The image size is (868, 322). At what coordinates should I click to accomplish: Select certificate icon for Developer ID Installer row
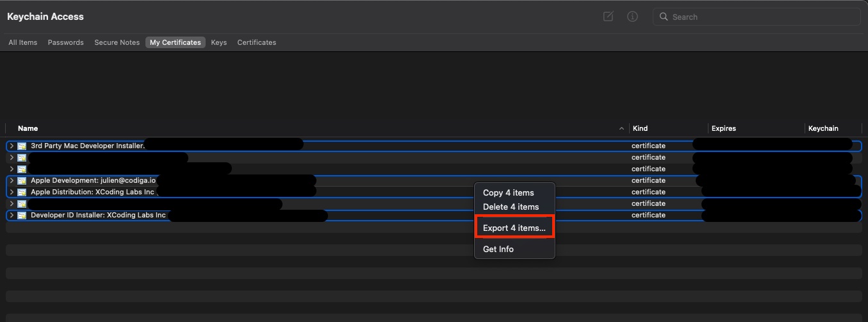coord(22,216)
